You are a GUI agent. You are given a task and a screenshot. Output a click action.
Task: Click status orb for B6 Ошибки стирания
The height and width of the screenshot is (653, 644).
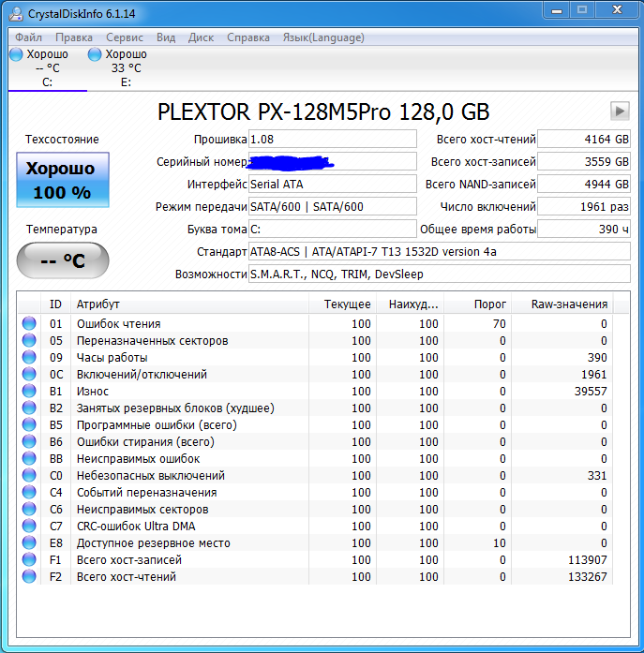pos(29,441)
